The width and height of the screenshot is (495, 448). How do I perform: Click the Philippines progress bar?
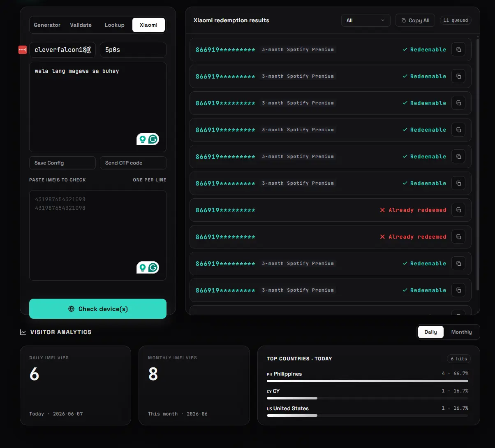pos(368,381)
